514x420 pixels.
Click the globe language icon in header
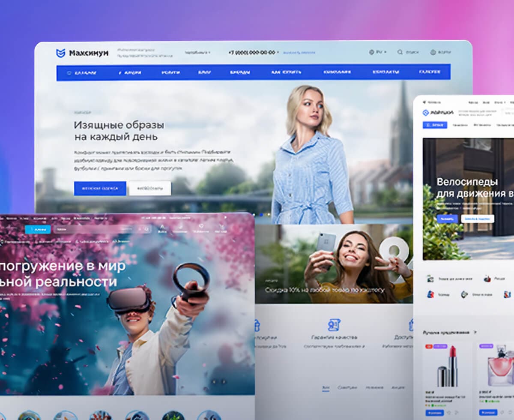pyautogui.click(x=371, y=52)
